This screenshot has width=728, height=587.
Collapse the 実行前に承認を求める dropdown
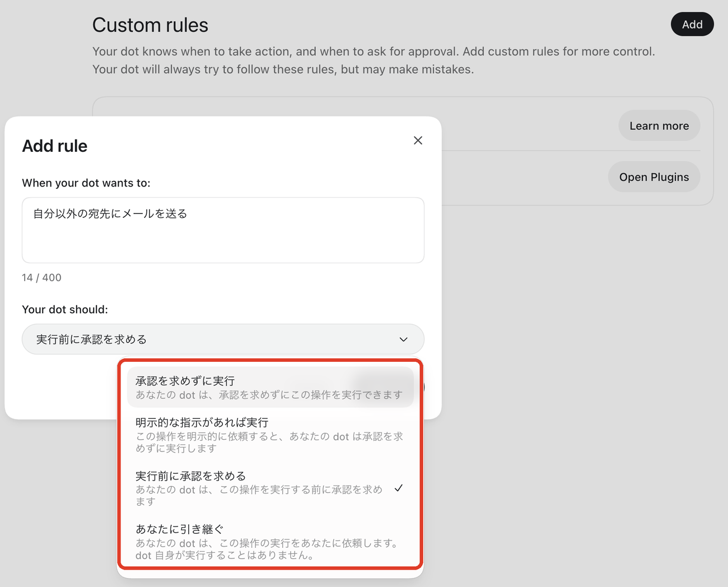click(x=223, y=339)
